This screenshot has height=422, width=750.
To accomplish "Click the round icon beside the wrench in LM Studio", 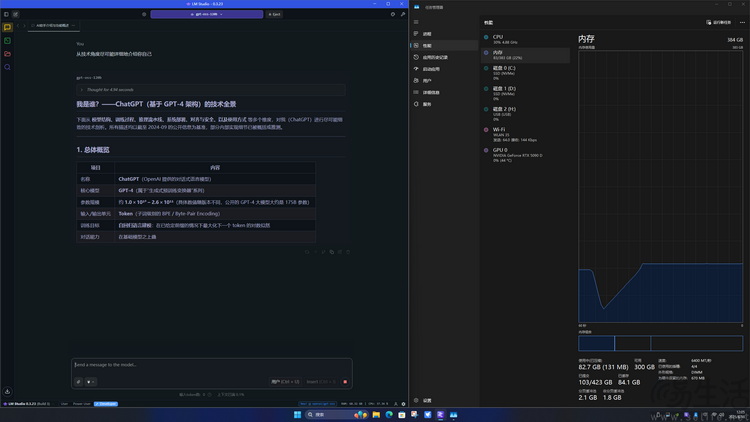I will coord(393,14).
